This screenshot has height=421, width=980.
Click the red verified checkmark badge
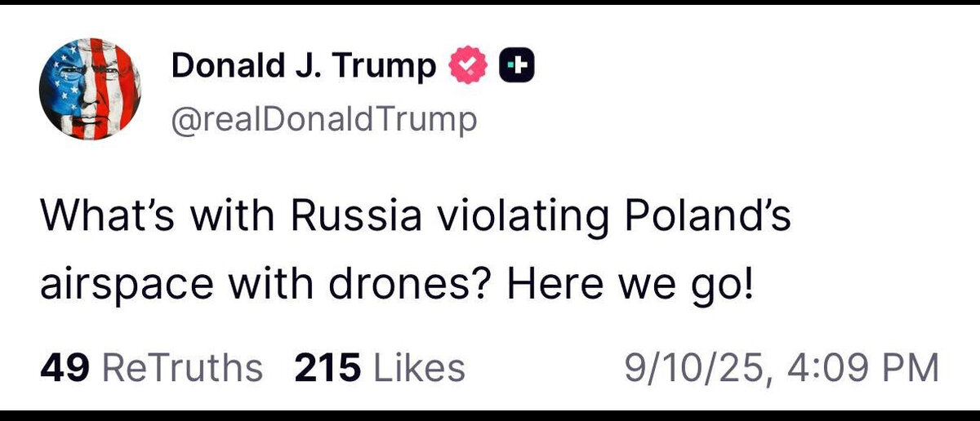(x=467, y=65)
